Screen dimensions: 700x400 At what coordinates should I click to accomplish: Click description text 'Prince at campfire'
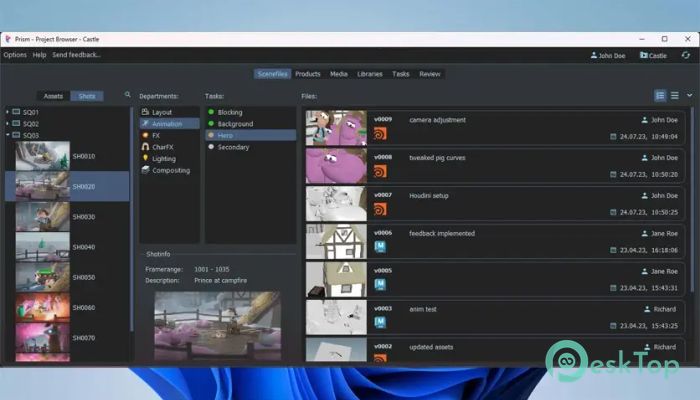click(x=221, y=280)
